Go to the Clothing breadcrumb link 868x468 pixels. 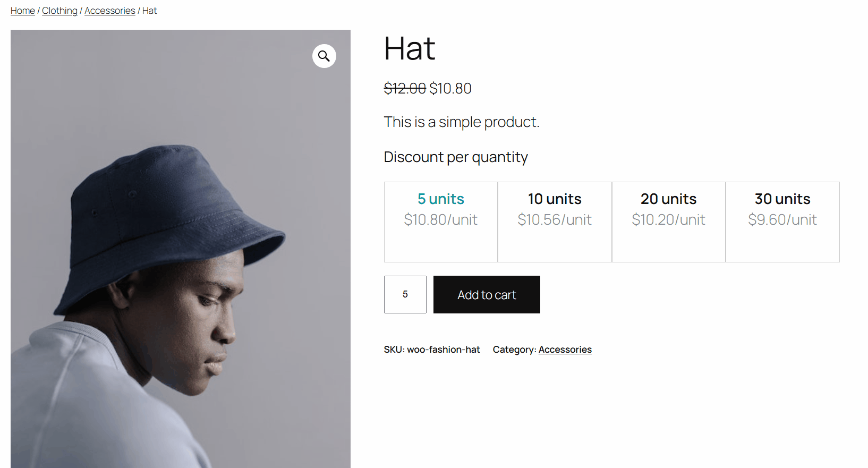pyautogui.click(x=59, y=11)
